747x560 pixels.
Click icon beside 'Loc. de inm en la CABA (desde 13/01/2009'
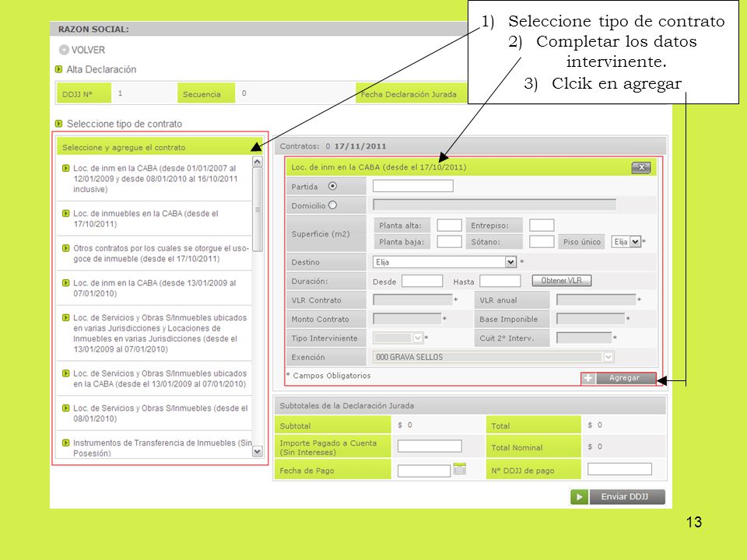66,282
